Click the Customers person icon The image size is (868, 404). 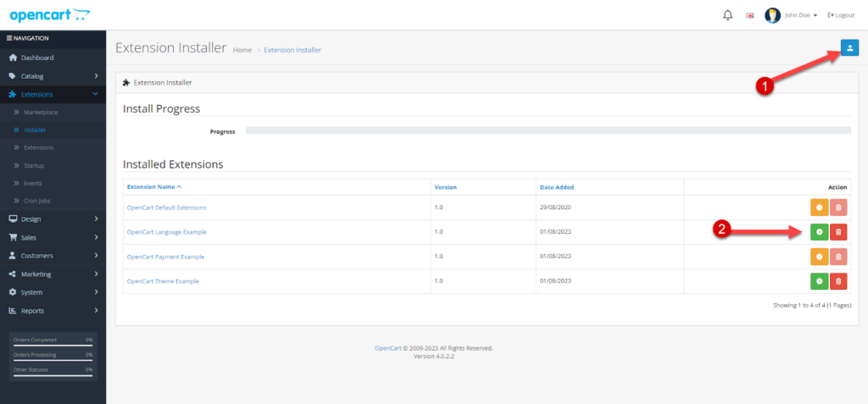[13, 256]
